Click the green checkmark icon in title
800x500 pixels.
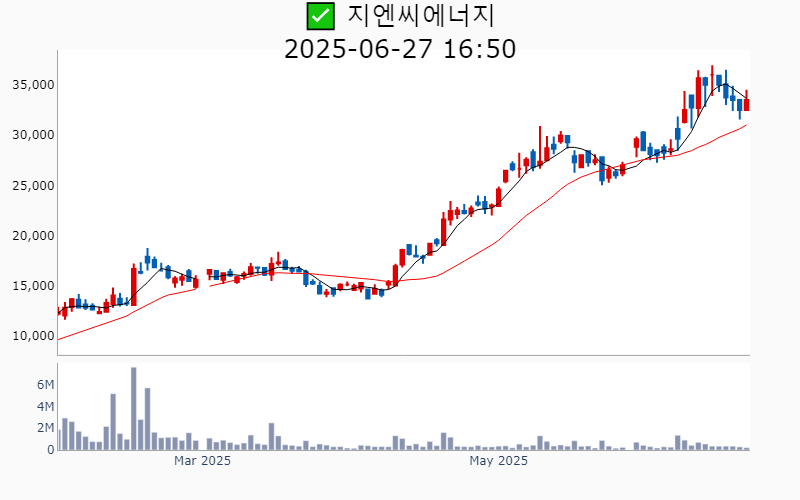(x=320, y=16)
